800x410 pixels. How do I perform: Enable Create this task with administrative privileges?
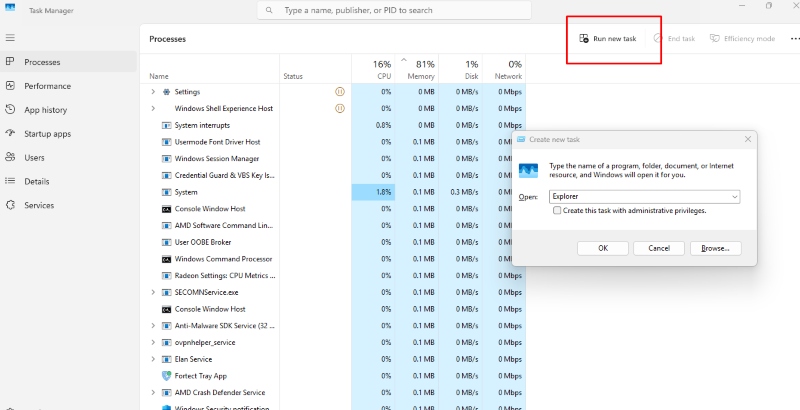pyautogui.click(x=557, y=211)
